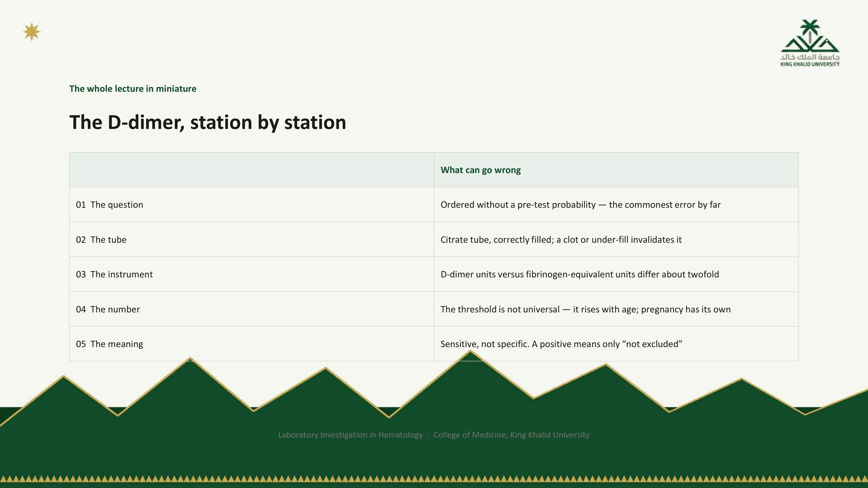Screen dimensions: 868x488
Task: Click the gold star emblem
Action: pyautogui.click(x=32, y=32)
